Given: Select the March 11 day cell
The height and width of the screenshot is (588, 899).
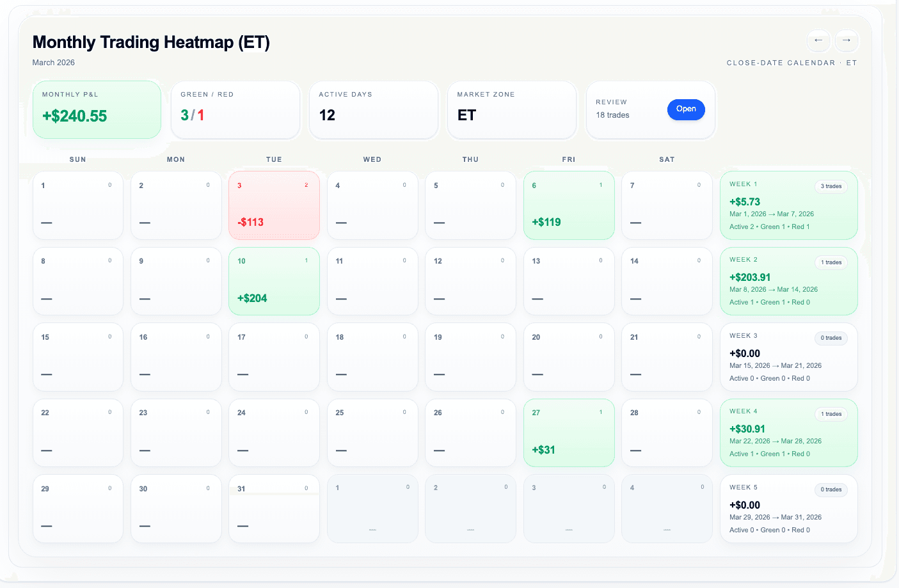Looking at the screenshot, I should pyautogui.click(x=372, y=281).
